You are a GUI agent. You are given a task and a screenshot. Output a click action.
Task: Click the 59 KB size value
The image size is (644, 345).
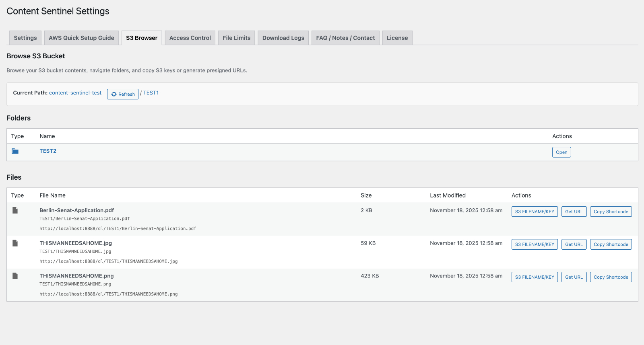[368, 243]
